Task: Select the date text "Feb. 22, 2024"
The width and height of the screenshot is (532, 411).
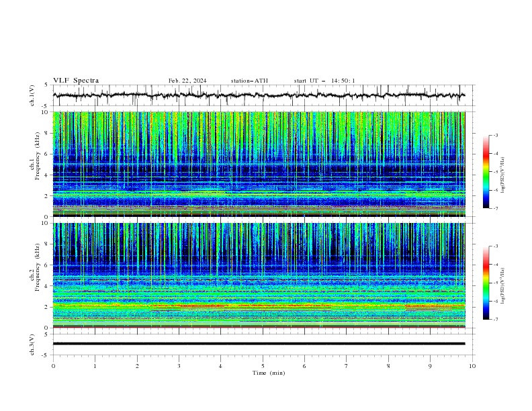Action: (x=187, y=81)
